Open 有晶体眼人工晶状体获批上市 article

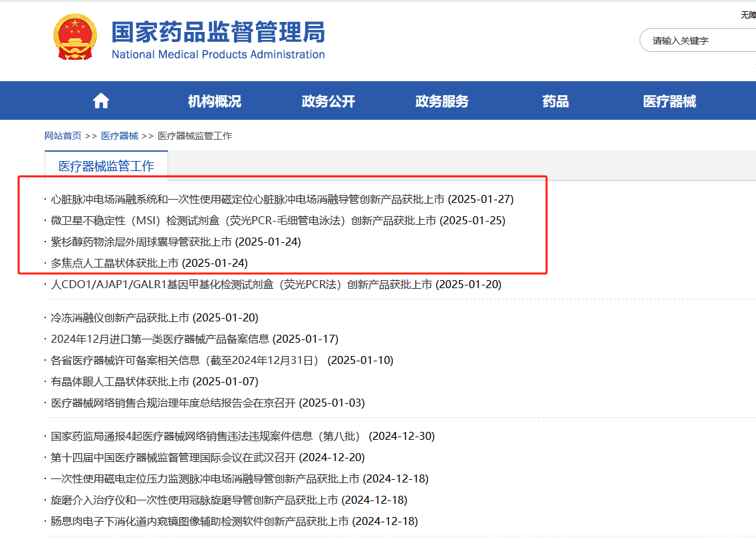coord(155,381)
